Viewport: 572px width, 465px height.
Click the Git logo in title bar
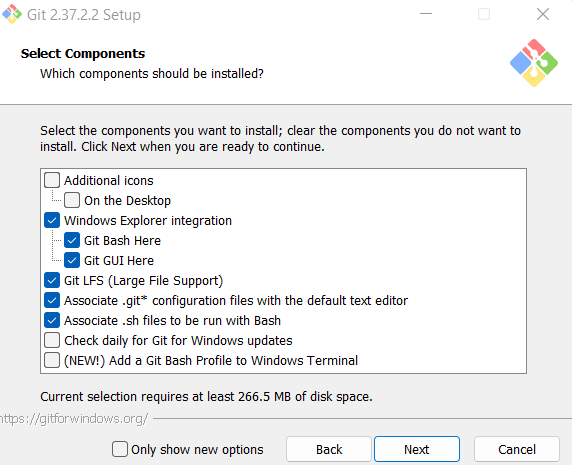point(12,14)
